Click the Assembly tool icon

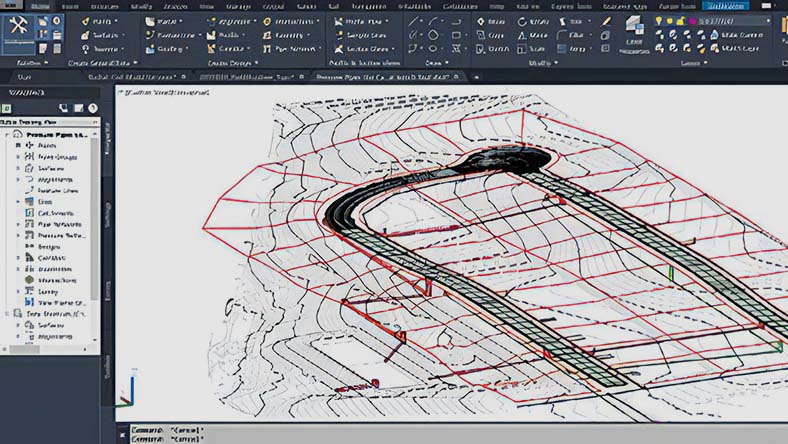[267, 35]
